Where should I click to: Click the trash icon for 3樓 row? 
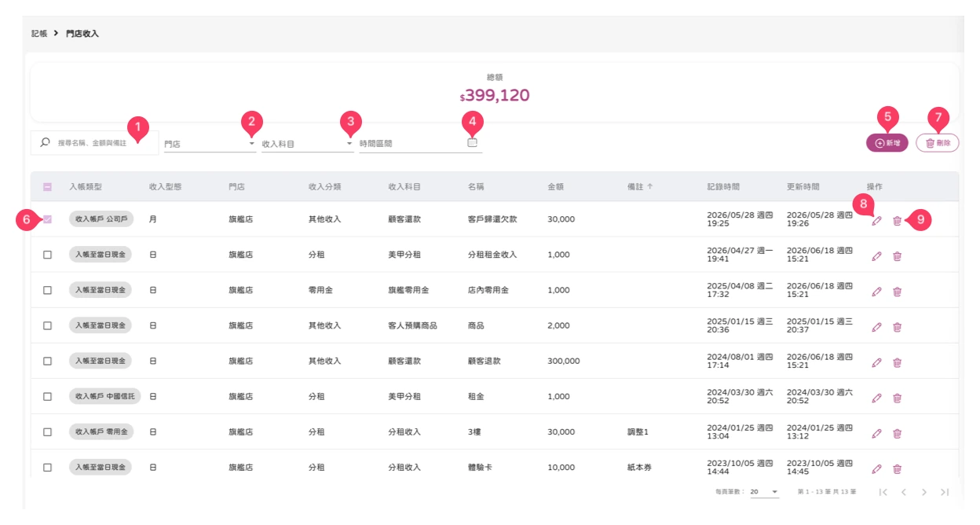point(897,433)
